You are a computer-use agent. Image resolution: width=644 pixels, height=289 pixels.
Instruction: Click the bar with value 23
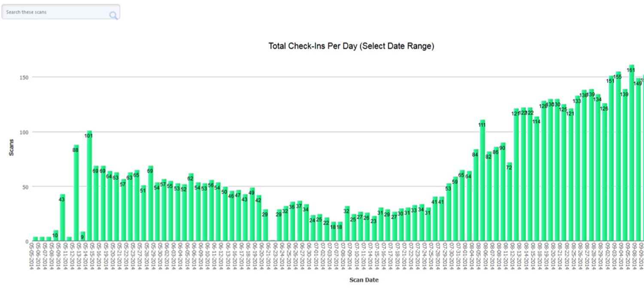pyautogui.click(x=374, y=229)
